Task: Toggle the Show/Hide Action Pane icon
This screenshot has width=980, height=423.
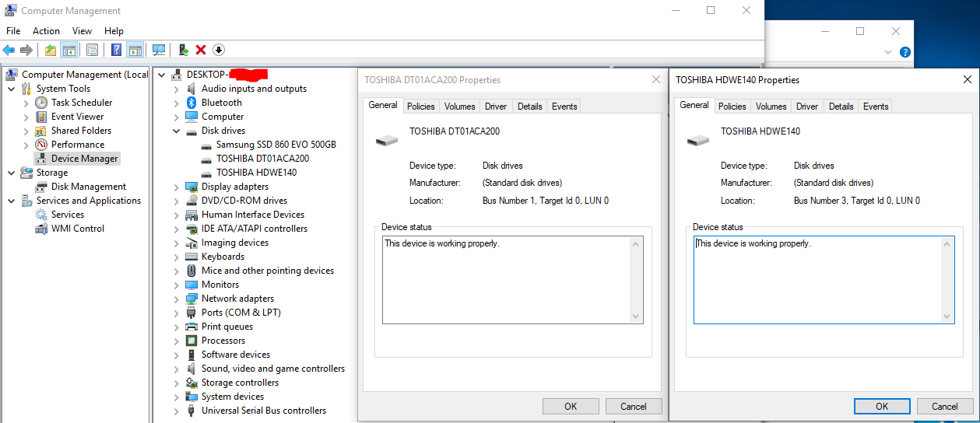Action: click(x=135, y=50)
